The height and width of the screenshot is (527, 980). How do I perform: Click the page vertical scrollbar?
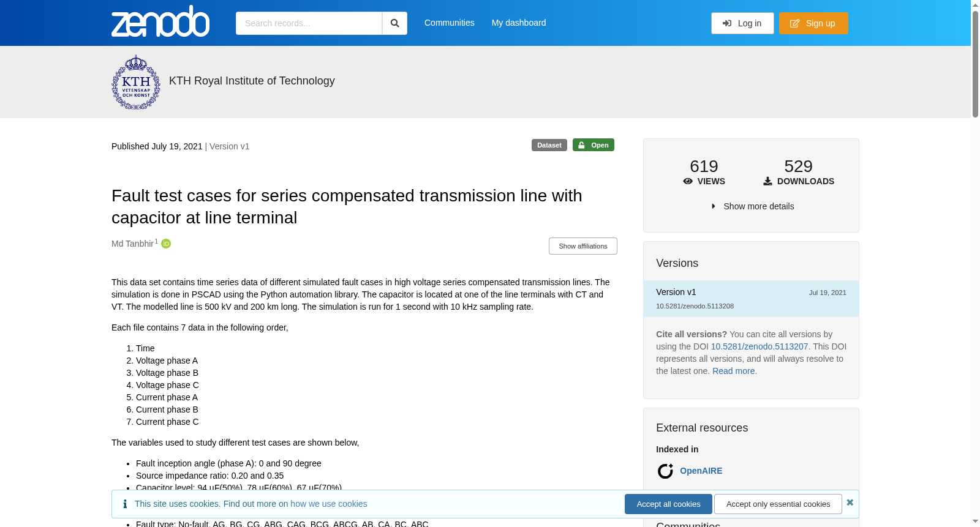975,263
